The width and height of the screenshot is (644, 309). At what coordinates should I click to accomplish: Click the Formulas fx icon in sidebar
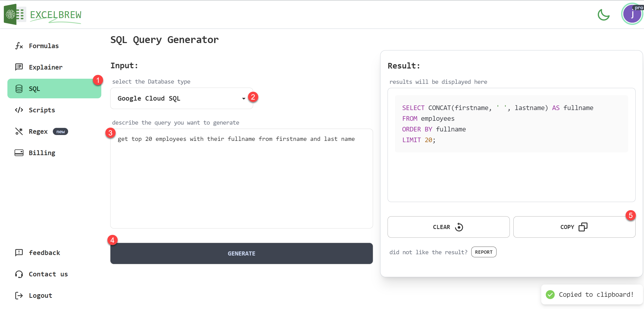click(x=19, y=46)
